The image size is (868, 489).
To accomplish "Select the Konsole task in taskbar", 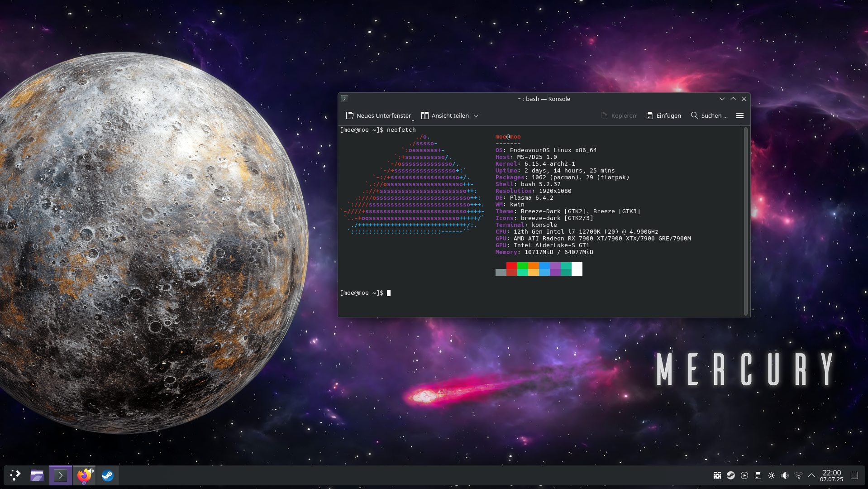I will [61, 475].
